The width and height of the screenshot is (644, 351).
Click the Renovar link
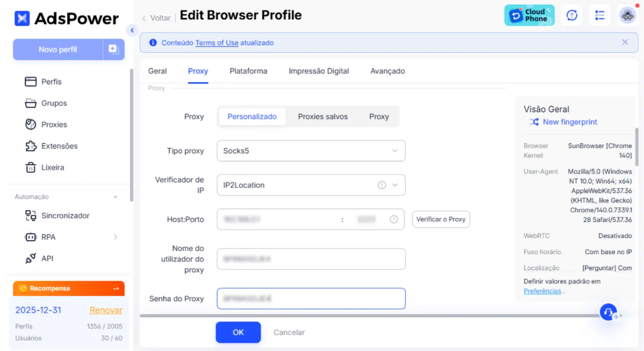pyautogui.click(x=106, y=310)
